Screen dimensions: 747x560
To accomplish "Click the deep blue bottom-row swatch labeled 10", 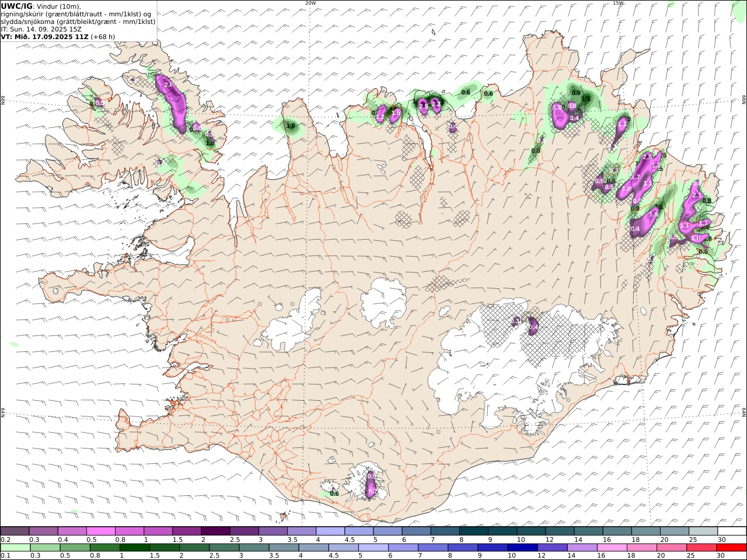I will pyautogui.click(x=522, y=547).
